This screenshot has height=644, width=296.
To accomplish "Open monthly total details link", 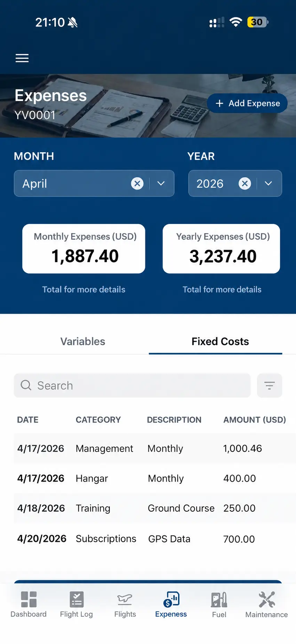I will click(84, 289).
